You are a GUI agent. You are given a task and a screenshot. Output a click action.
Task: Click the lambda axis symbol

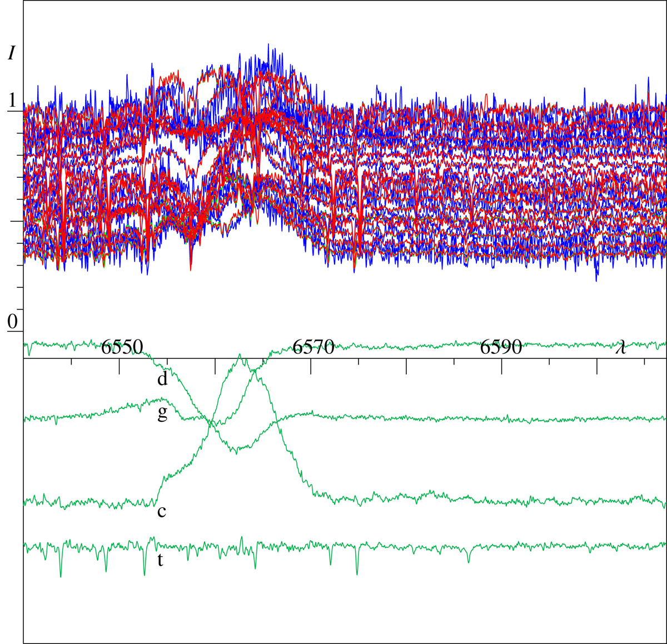(x=621, y=348)
